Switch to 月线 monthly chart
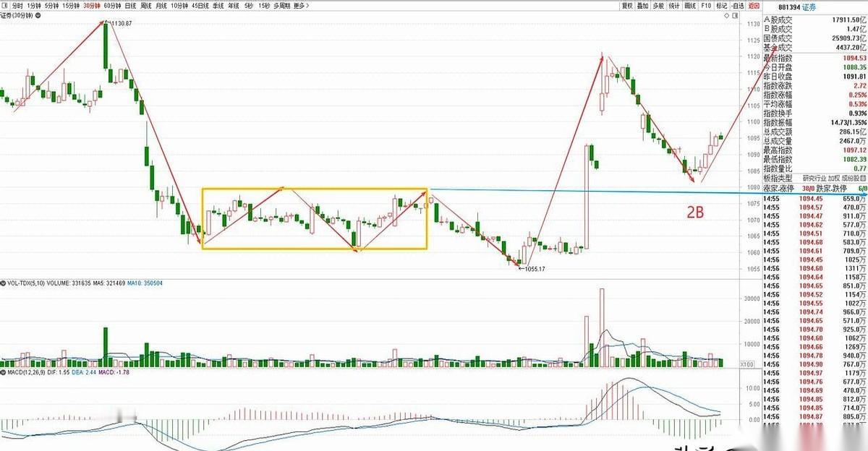 (x=161, y=6)
